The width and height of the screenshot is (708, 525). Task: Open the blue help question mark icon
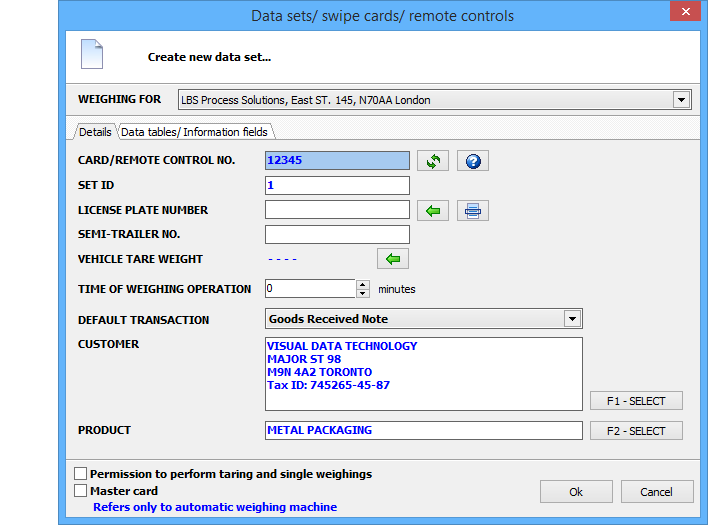click(x=473, y=161)
